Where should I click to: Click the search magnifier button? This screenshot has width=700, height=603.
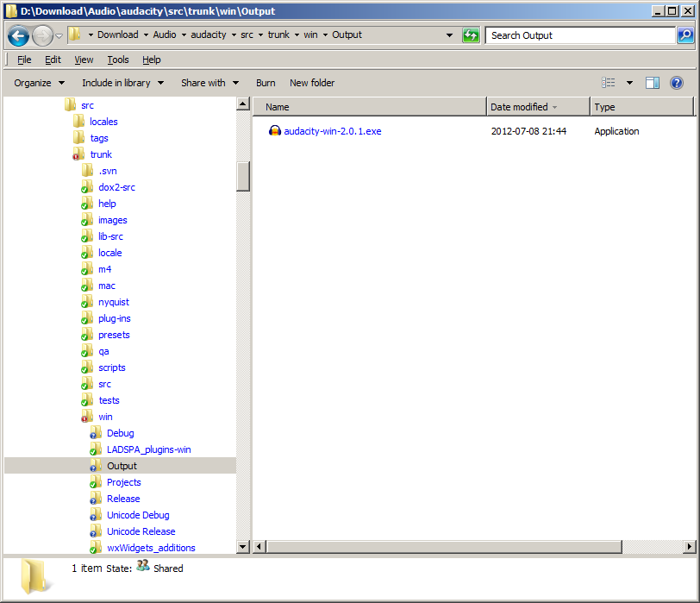tap(685, 35)
